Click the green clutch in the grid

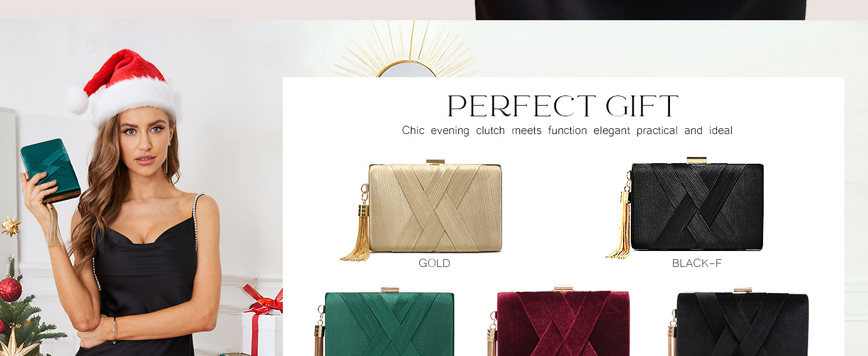point(384,322)
